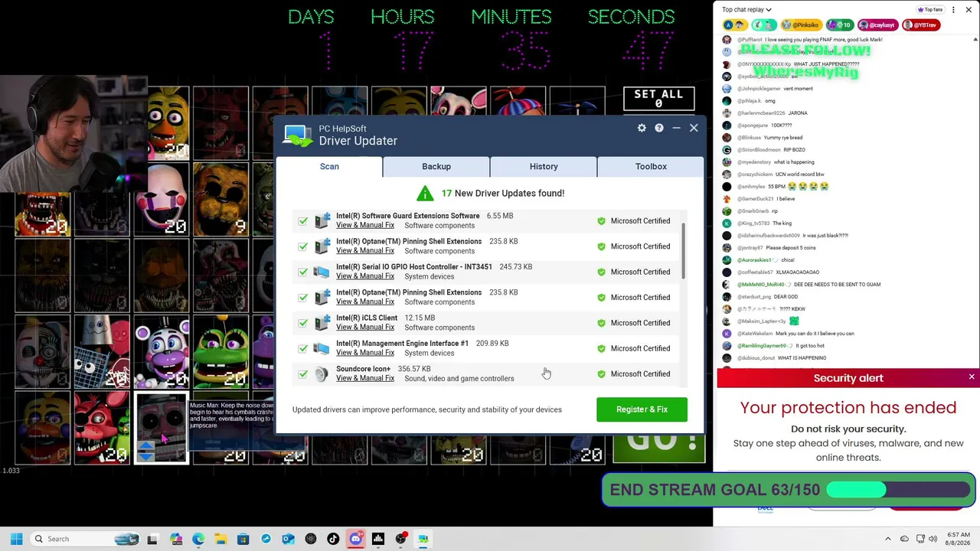Open the Windows Start menu

pyautogui.click(x=16, y=539)
